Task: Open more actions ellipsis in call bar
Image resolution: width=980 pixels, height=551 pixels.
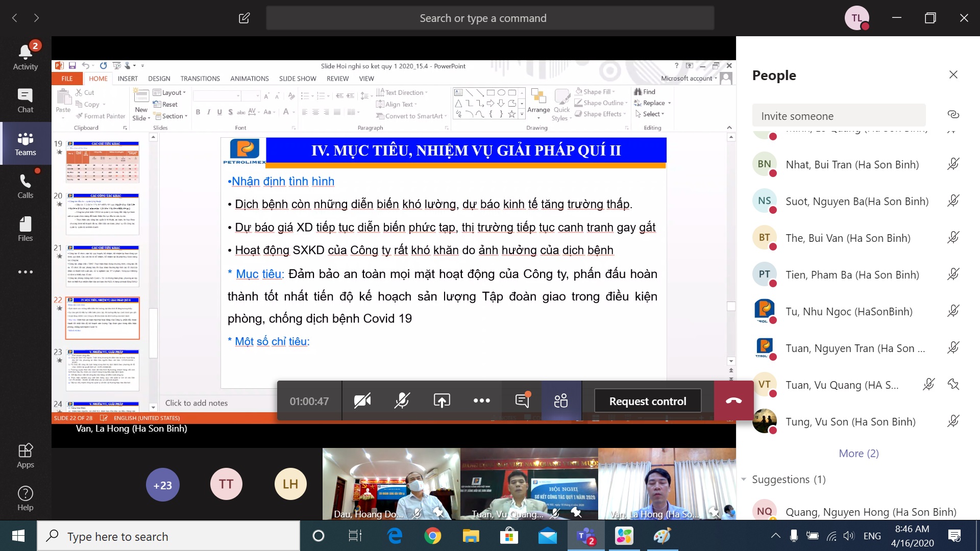Action: 481,401
